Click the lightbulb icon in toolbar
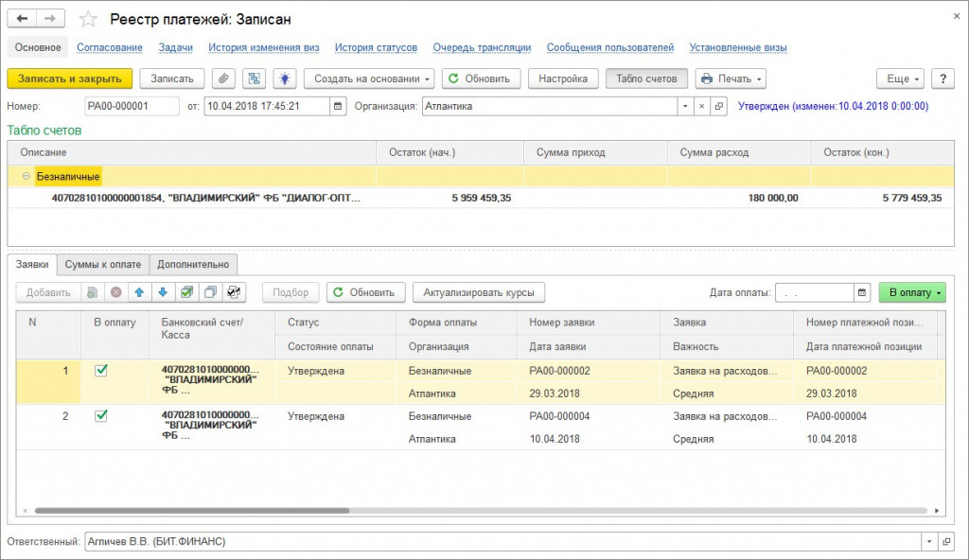Viewport: 969px width, 560px height. pyautogui.click(x=284, y=79)
